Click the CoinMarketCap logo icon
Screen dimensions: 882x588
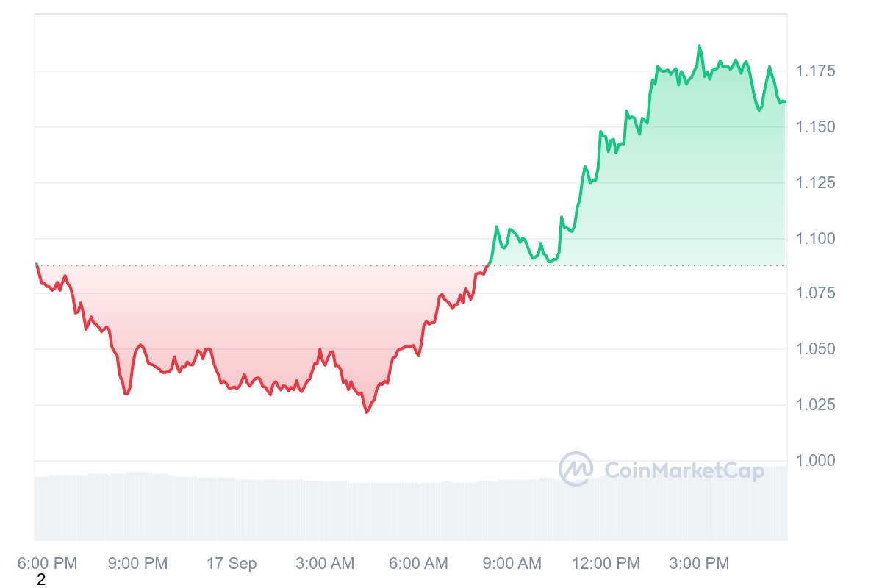click(x=576, y=469)
